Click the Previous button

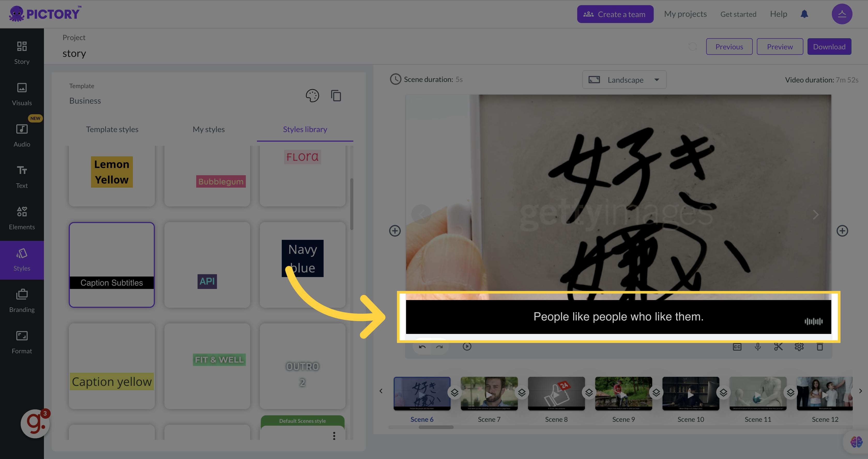[729, 47]
